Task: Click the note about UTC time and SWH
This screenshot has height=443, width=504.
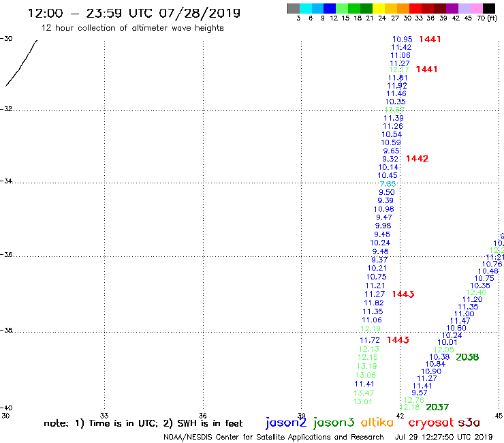Action: point(143,423)
